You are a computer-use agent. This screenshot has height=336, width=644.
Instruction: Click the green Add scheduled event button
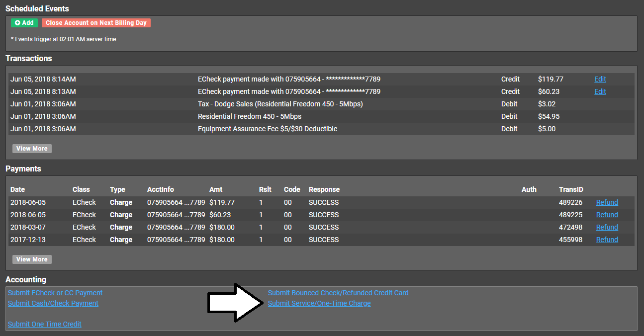[x=24, y=23]
